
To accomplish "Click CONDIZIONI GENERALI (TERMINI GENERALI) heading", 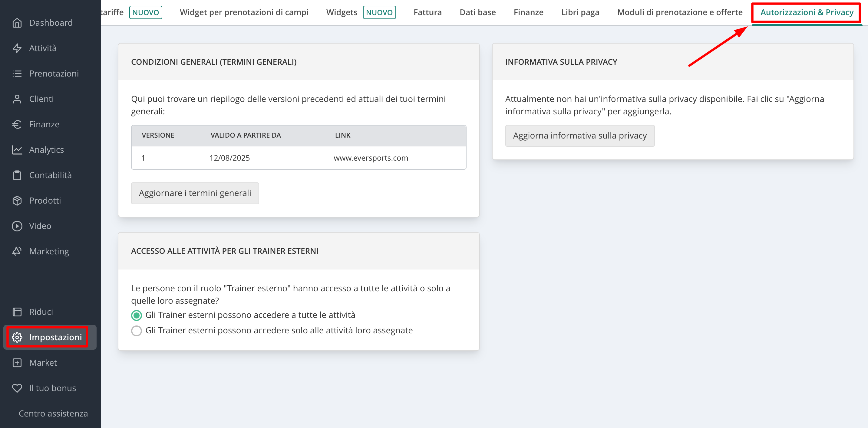I will 214,62.
